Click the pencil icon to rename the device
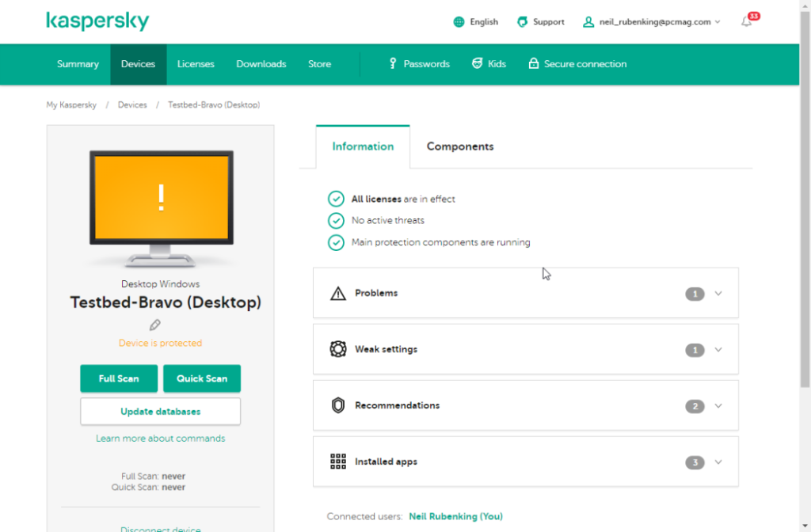811x532 pixels. point(154,325)
